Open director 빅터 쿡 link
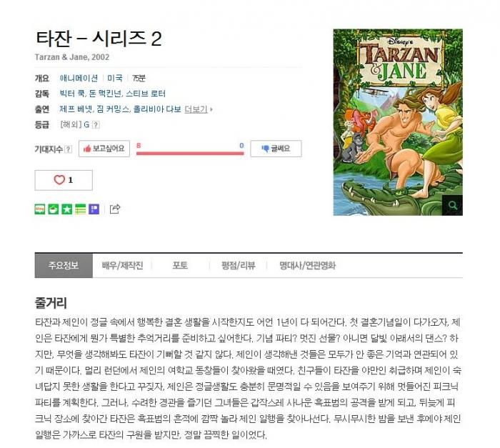 72,94
